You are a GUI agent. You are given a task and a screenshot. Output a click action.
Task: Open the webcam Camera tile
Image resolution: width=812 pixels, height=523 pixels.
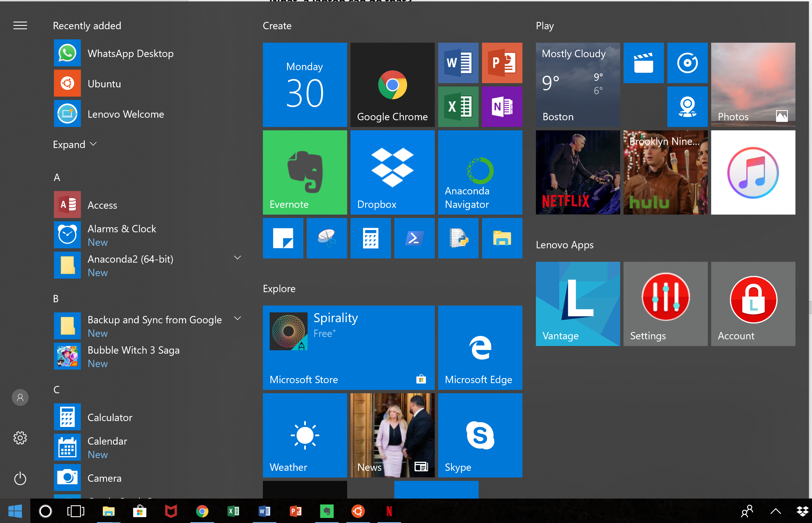pos(687,107)
